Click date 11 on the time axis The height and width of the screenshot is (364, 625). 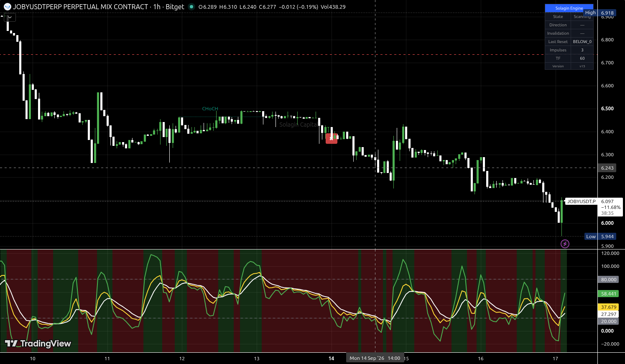(107, 359)
